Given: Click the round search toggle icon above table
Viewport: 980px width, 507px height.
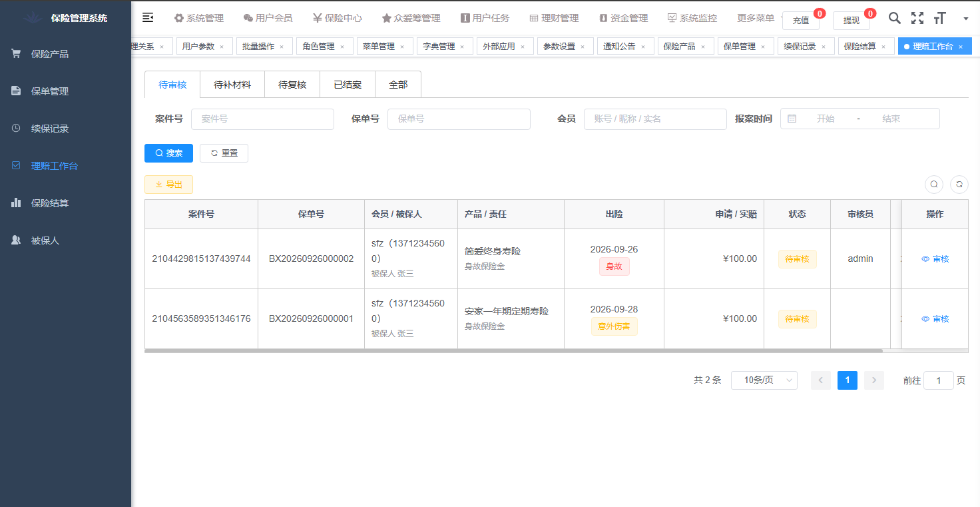Looking at the screenshot, I should (934, 185).
